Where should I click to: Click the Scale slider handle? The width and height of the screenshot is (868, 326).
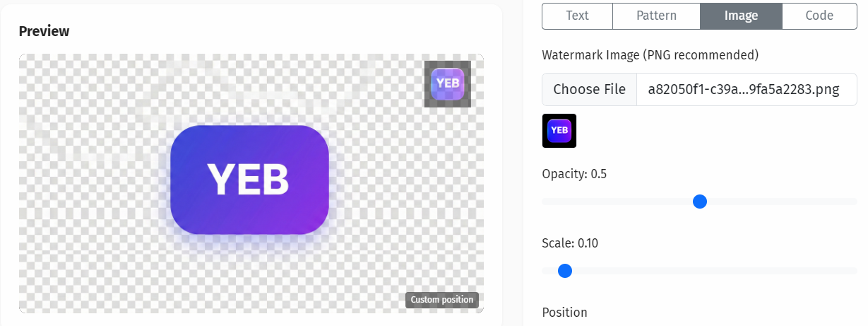[564, 270]
